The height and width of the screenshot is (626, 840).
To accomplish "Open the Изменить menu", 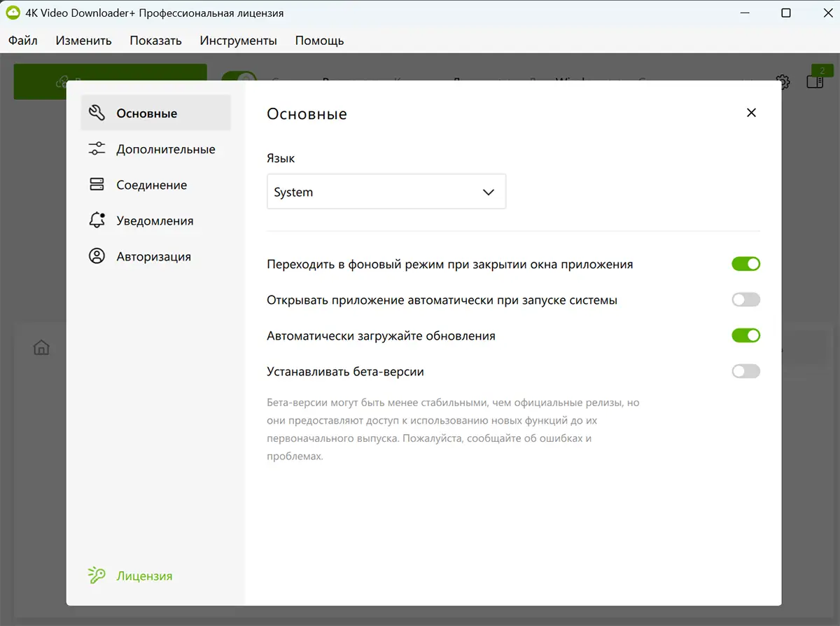I will pyautogui.click(x=83, y=40).
